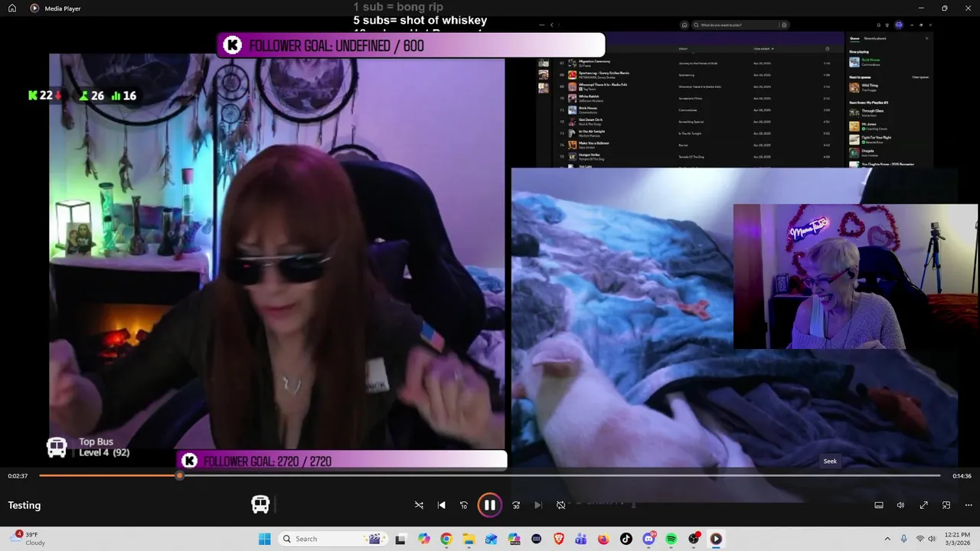
Task: Open Wi-Fi network settings in the tray
Action: (920, 539)
